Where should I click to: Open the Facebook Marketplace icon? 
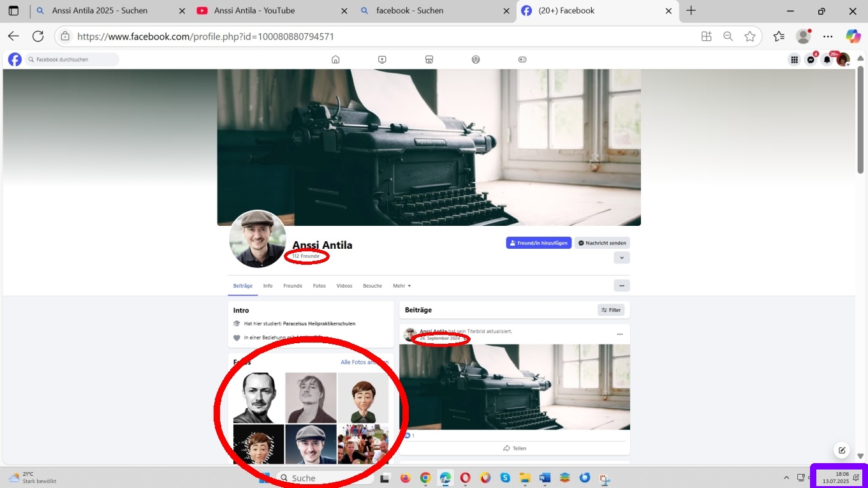[429, 59]
